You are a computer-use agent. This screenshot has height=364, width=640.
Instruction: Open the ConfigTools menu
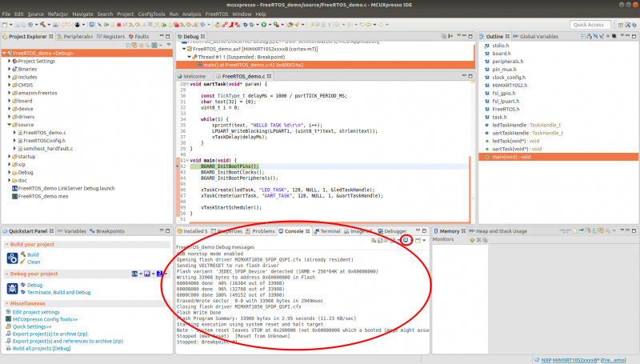[x=150, y=14]
